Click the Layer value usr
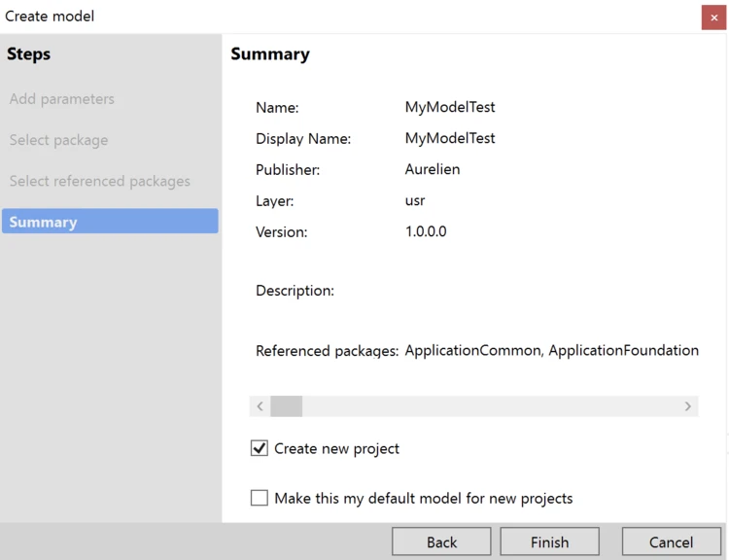The height and width of the screenshot is (560, 729). [x=415, y=200]
